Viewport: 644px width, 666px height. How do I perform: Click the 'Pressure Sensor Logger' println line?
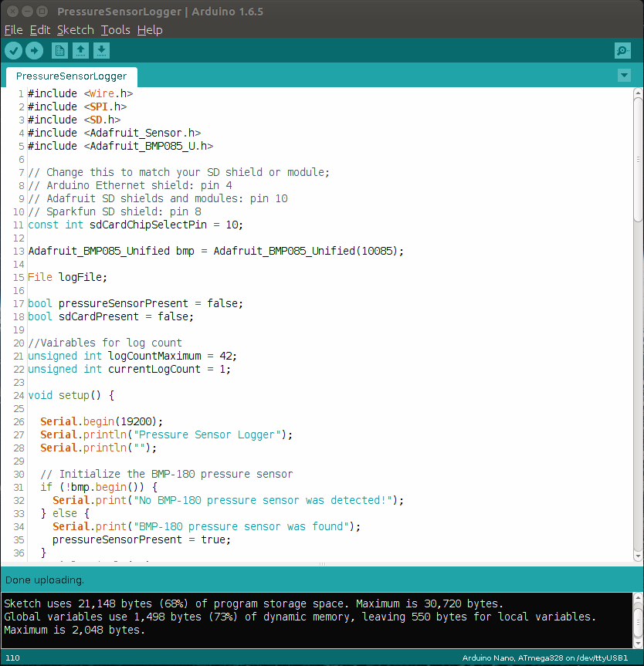pos(167,435)
